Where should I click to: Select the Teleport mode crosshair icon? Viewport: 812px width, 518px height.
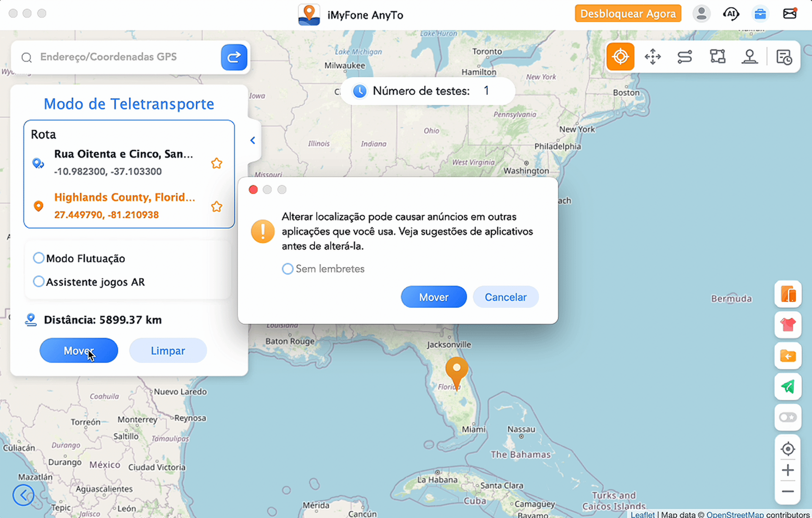[620, 57]
